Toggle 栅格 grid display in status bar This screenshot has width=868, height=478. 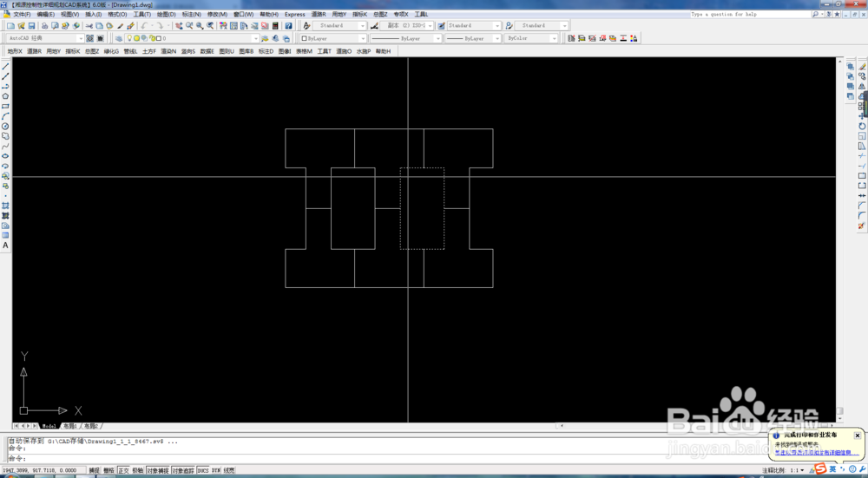(108, 470)
